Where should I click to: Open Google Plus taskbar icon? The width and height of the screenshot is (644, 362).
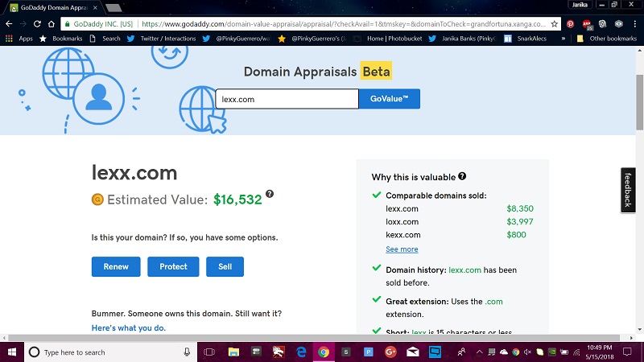click(x=390, y=352)
